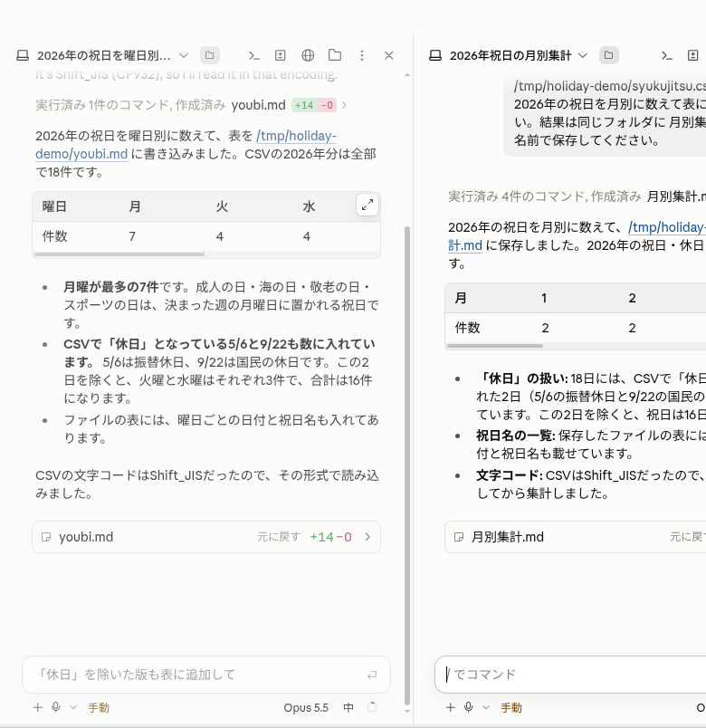This screenshot has width=706, height=728.
Task: Toggle the 手動 mode in left pane
Action: tap(99, 707)
